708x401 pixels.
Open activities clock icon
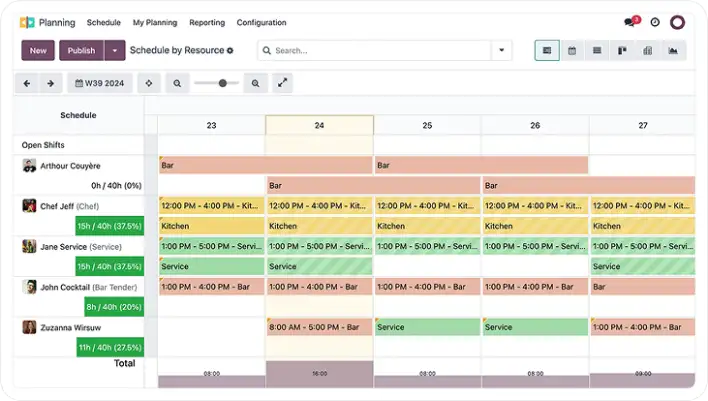655,22
